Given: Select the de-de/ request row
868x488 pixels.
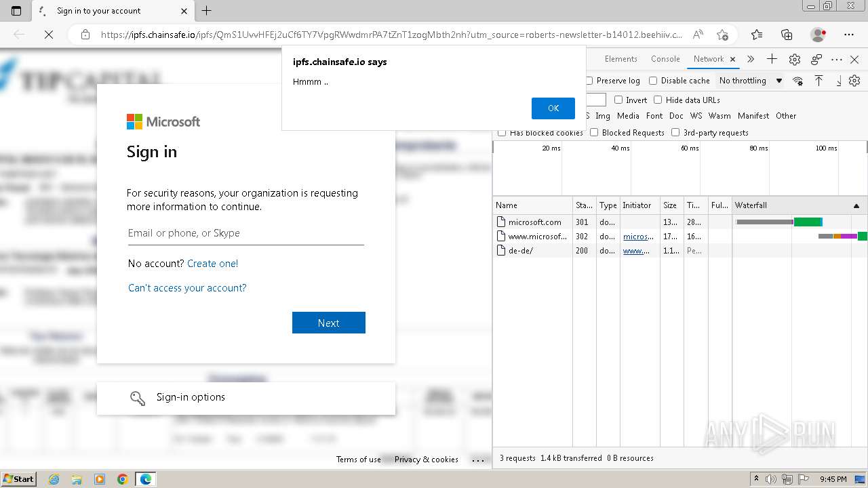Looking at the screenshot, I should pyautogui.click(x=680, y=251).
